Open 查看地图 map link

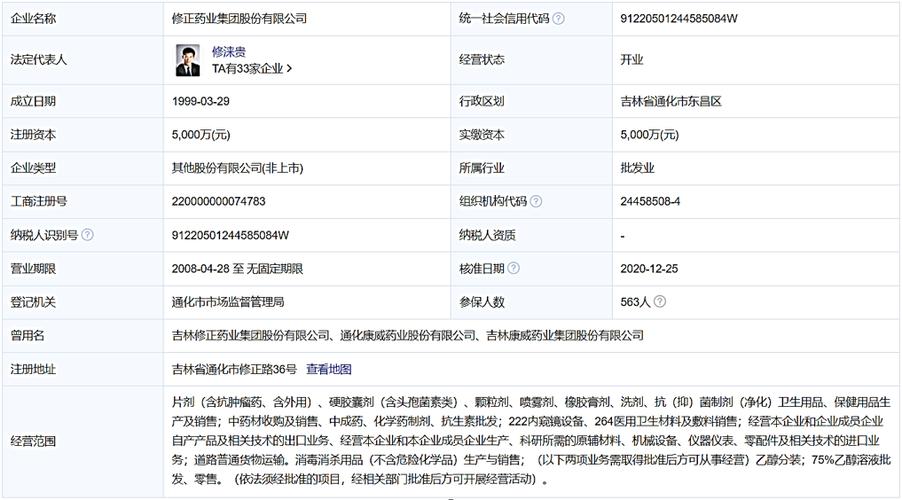click(328, 369)
